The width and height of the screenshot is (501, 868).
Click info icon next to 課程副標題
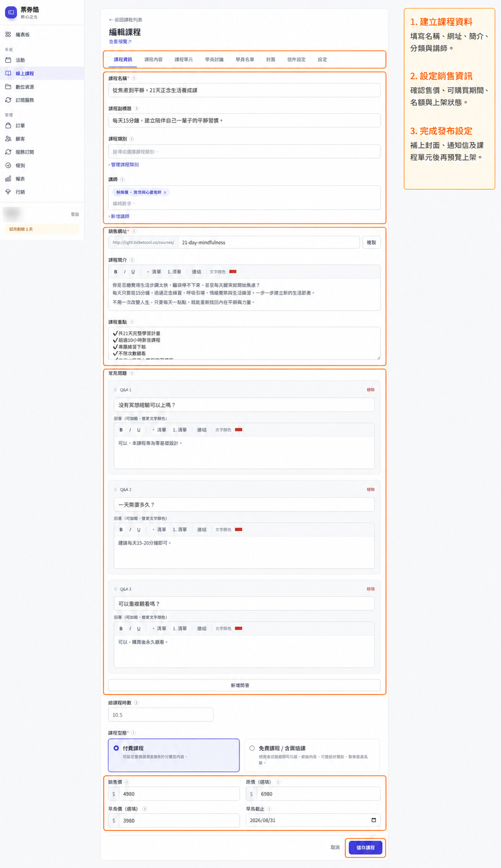(x=137, y=108)
